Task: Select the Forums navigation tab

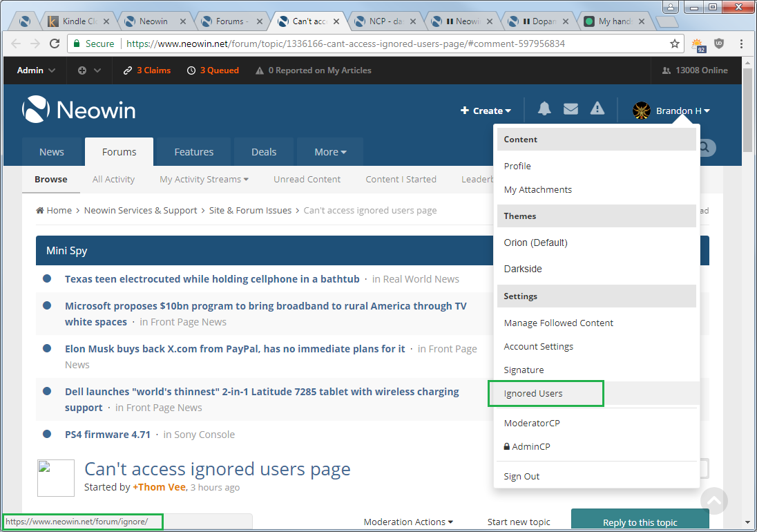Action: click(x=119, y=152)
